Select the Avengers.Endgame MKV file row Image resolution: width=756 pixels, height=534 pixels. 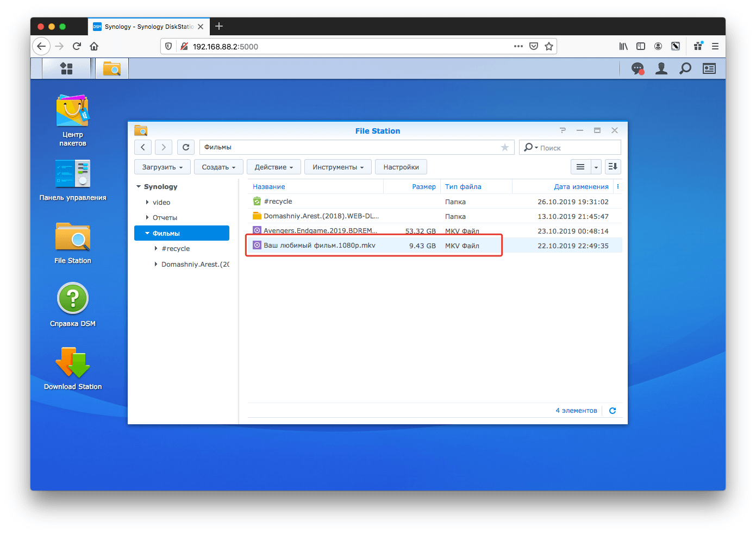(320, 231)
